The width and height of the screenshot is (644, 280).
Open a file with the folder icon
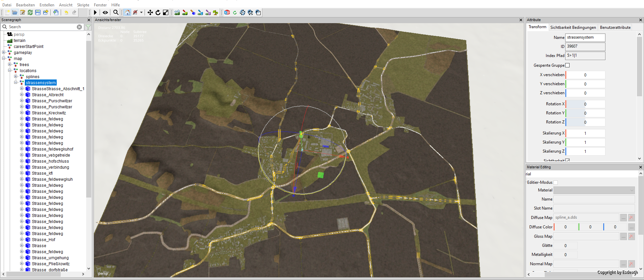[x=15, y=12]
